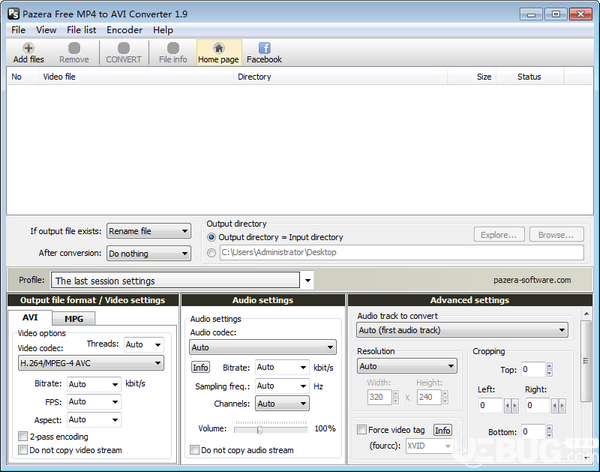Screen dimensions: 600x472
Task: Enable Force video tag checkbox
Action: [x=362, y=430]
